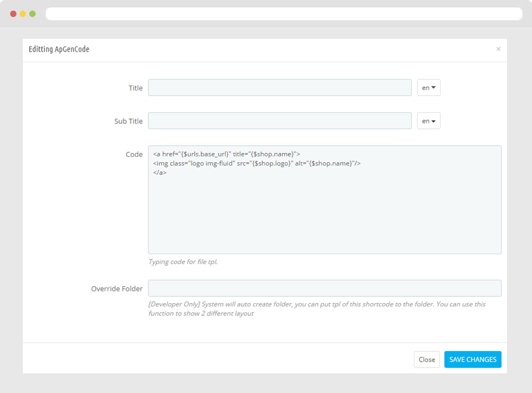Click the "Code" field label

134,154
